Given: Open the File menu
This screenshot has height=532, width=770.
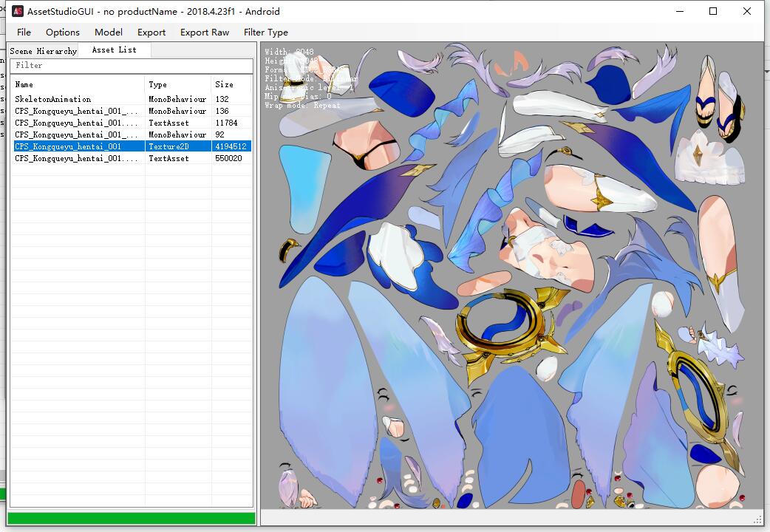Looking at the screenshot, I should tap(24, 33).
